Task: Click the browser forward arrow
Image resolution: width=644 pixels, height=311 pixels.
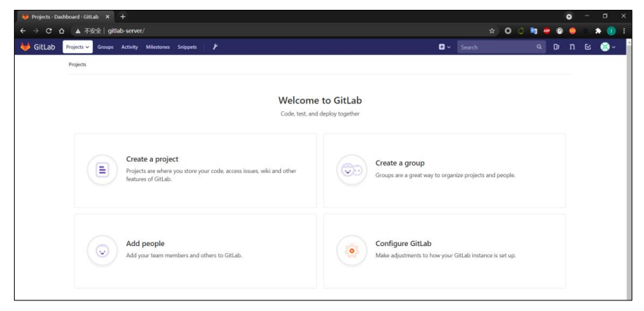Action: click(36, 31)
